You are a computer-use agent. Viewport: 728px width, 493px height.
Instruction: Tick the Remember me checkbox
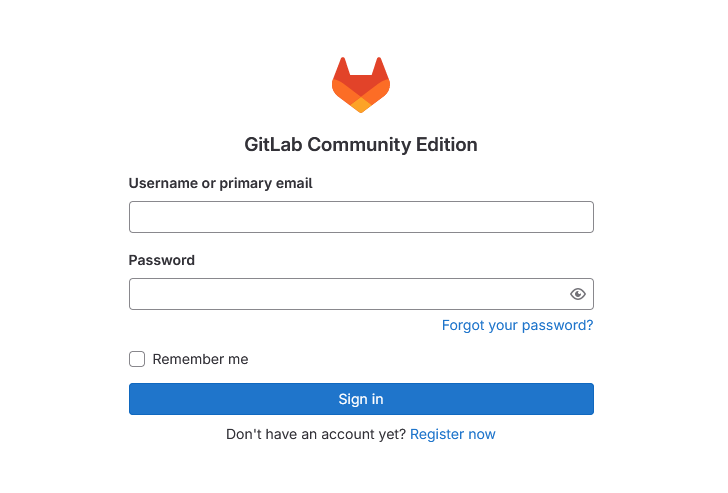pyautogui.click(x=137, y=359)
